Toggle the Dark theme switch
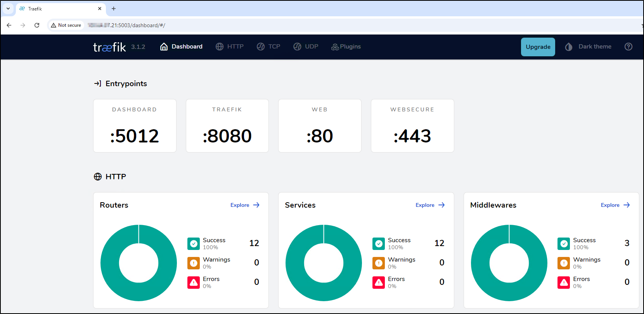This screenshot has height=314, width=644. [x=588, y=47]
